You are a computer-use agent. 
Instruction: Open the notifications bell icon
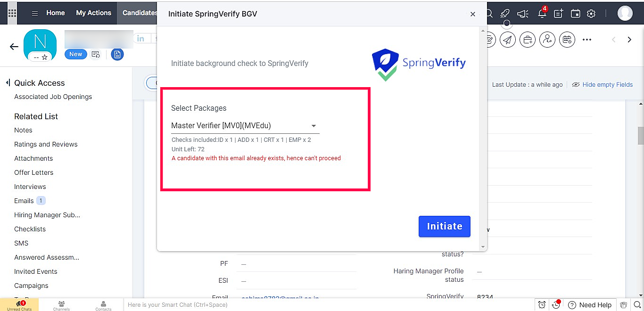[x=542, y=13]
